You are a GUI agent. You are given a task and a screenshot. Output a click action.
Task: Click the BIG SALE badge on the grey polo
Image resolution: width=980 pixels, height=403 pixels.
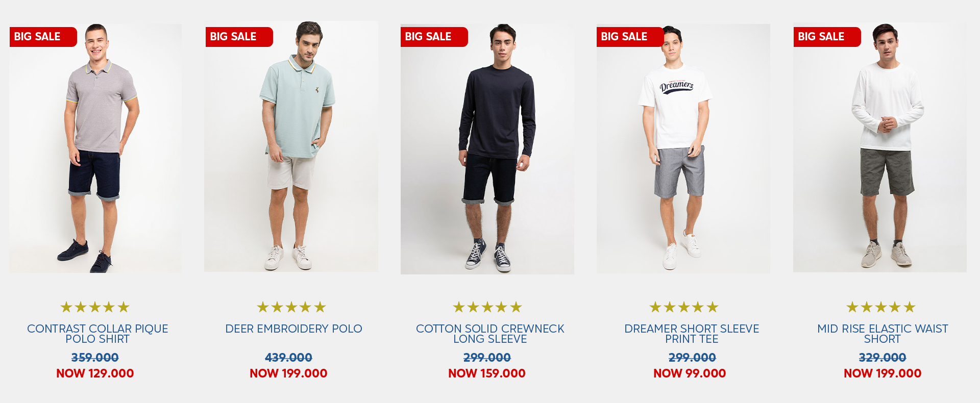click(x=43, y=37)
